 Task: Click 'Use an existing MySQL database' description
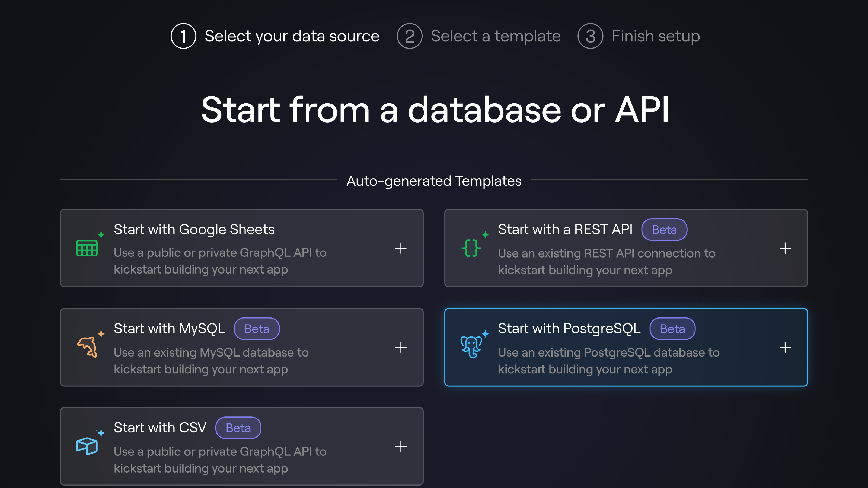click(211, 361)
